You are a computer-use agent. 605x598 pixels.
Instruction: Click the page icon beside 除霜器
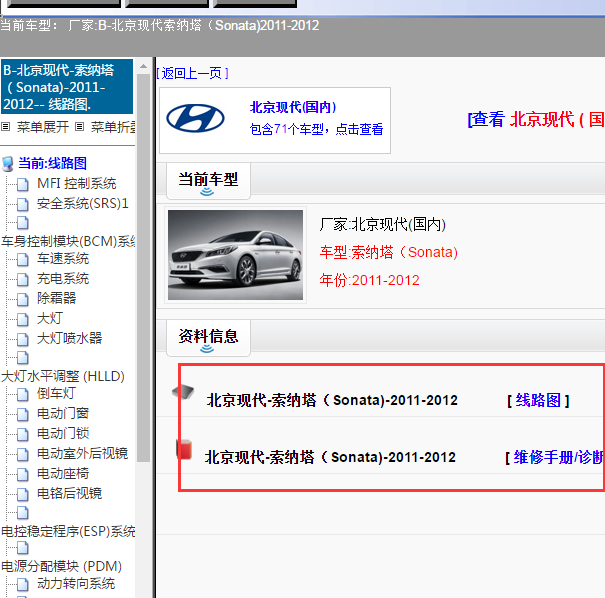tap(22, 299)
